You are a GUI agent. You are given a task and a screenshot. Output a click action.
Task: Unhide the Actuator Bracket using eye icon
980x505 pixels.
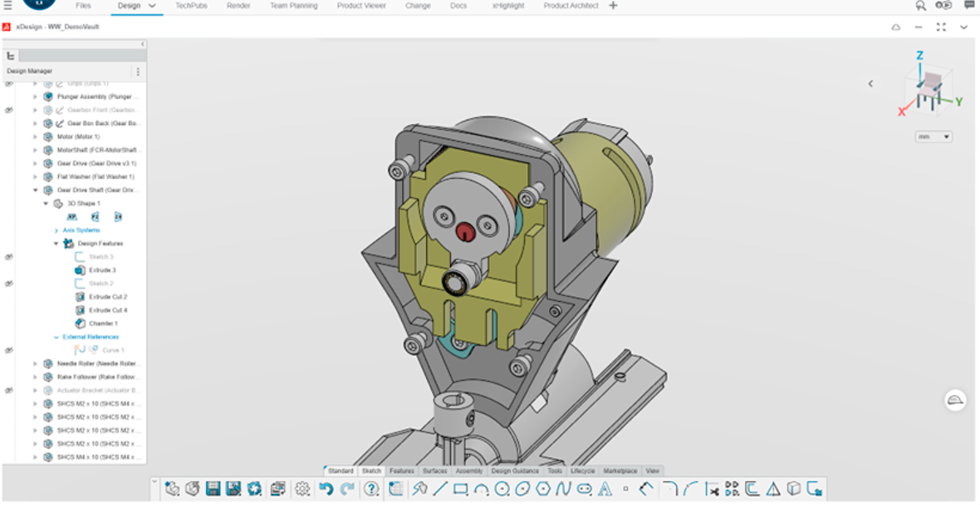(9, 391)
